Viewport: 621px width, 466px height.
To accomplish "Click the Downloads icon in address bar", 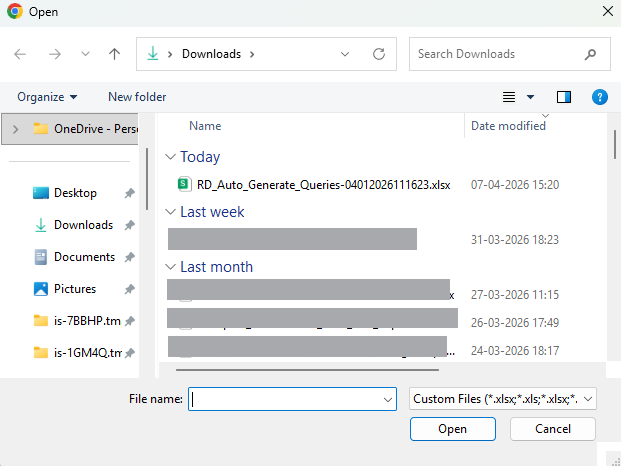I will (152, 53).
